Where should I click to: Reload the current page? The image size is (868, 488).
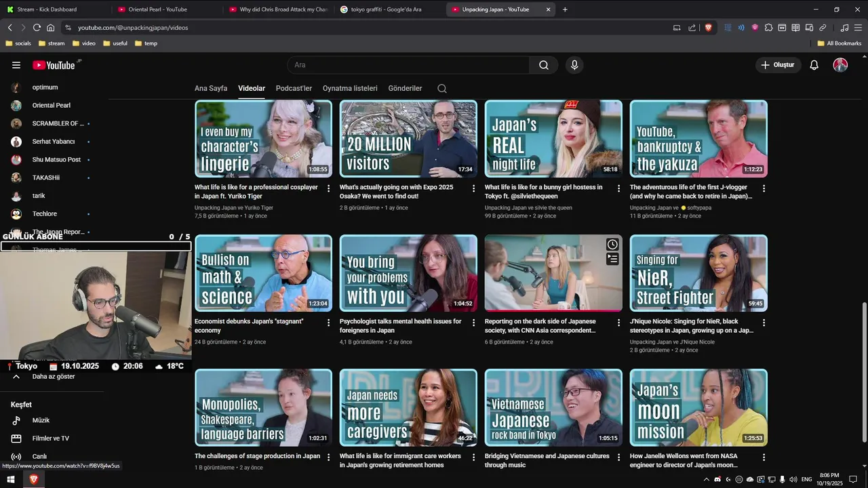point(37,28)
